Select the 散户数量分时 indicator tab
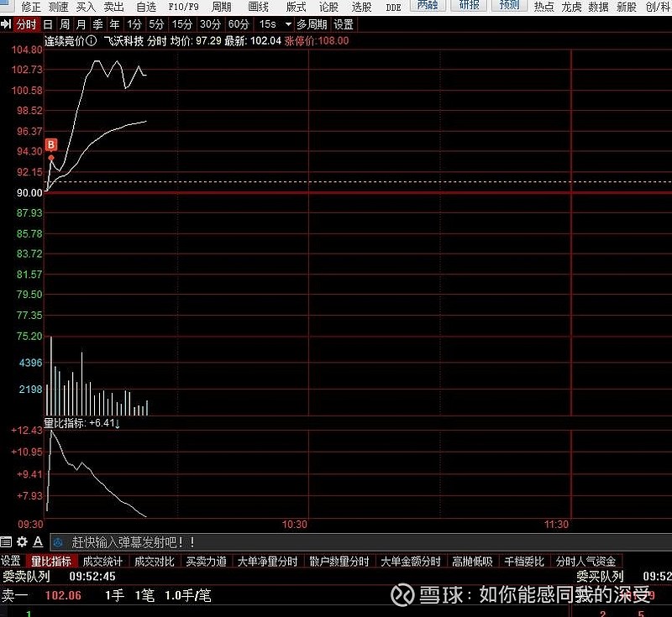672x617 pixels. pos(339,561)
